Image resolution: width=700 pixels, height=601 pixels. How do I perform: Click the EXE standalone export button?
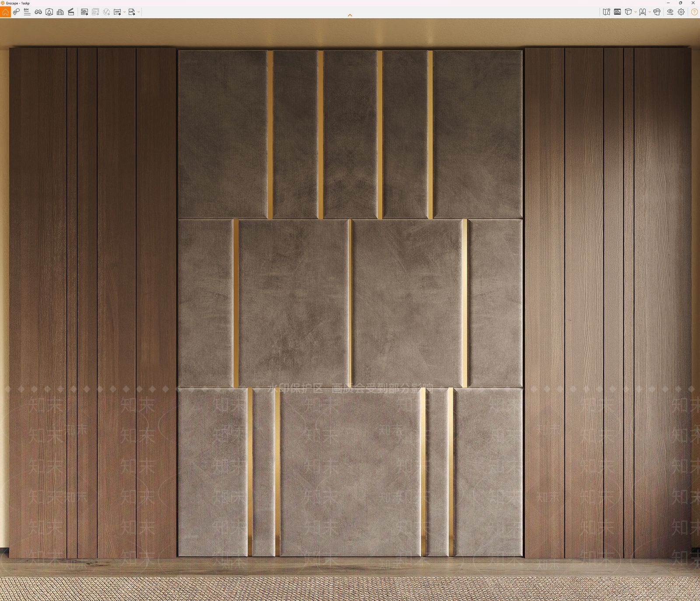pyautogui.click(x=132, y=12)
